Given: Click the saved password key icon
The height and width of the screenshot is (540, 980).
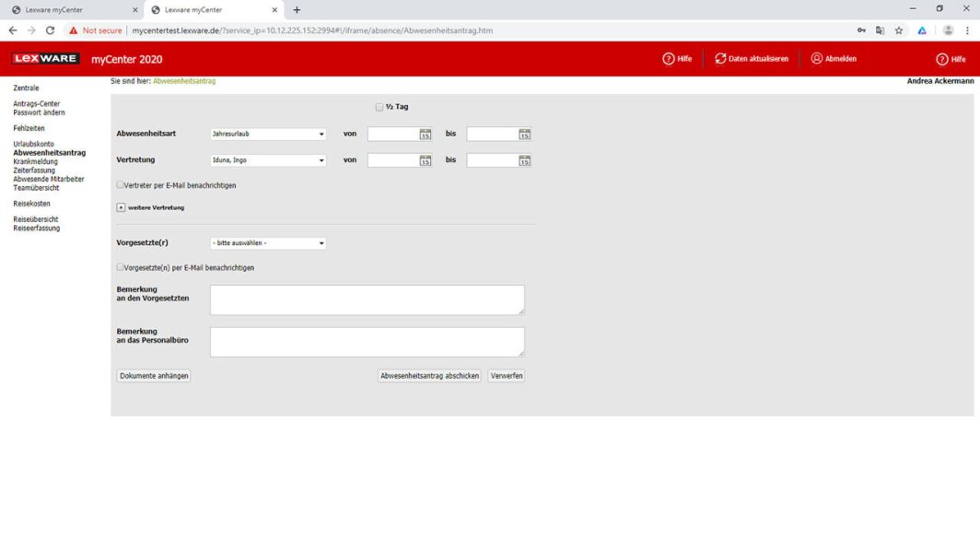Looking at the screenshot, I should tap(861, 30).
